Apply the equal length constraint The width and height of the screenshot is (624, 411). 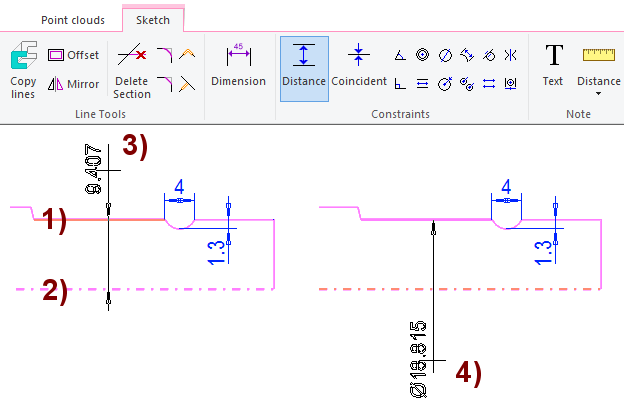pyautogui.click(x=489, y=84)
